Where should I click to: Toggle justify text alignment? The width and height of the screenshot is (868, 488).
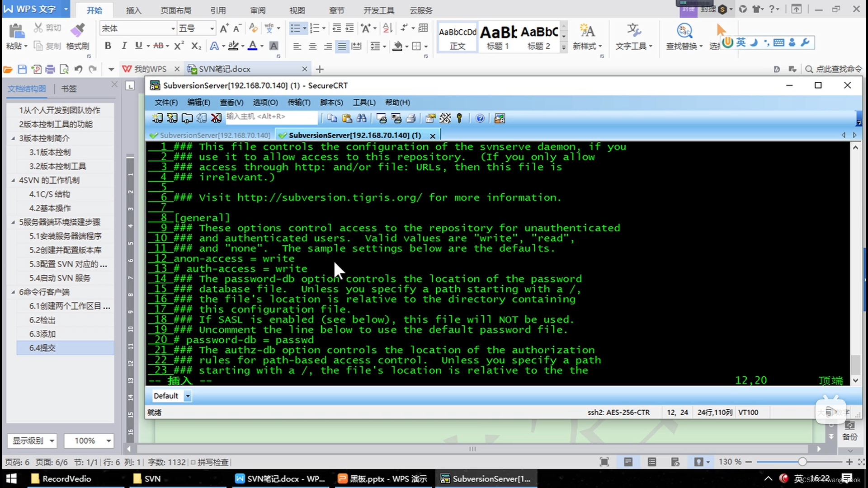342,46
